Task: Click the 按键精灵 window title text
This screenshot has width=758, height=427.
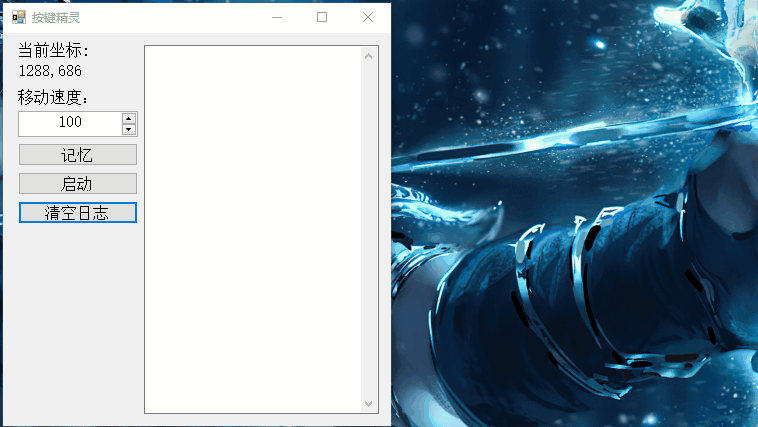Action: (56, 17)
